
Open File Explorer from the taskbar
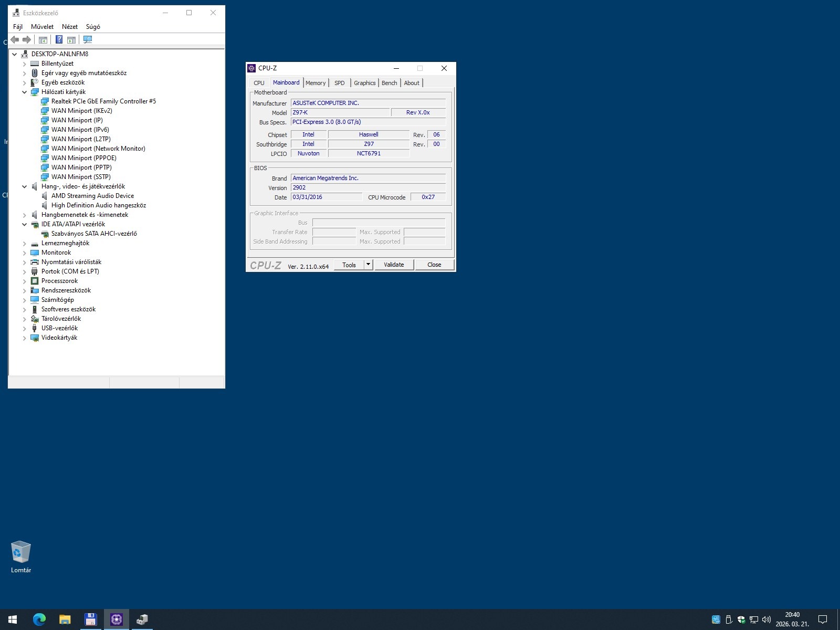coord(65,619)
